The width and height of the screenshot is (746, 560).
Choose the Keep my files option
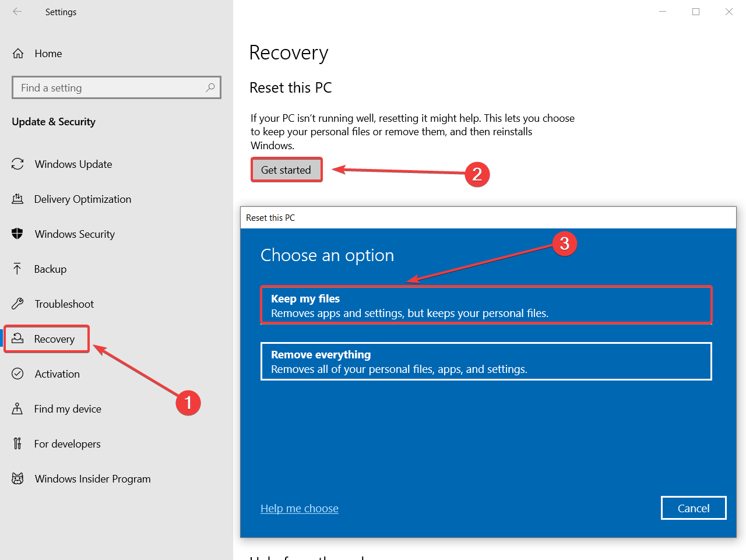486,305
